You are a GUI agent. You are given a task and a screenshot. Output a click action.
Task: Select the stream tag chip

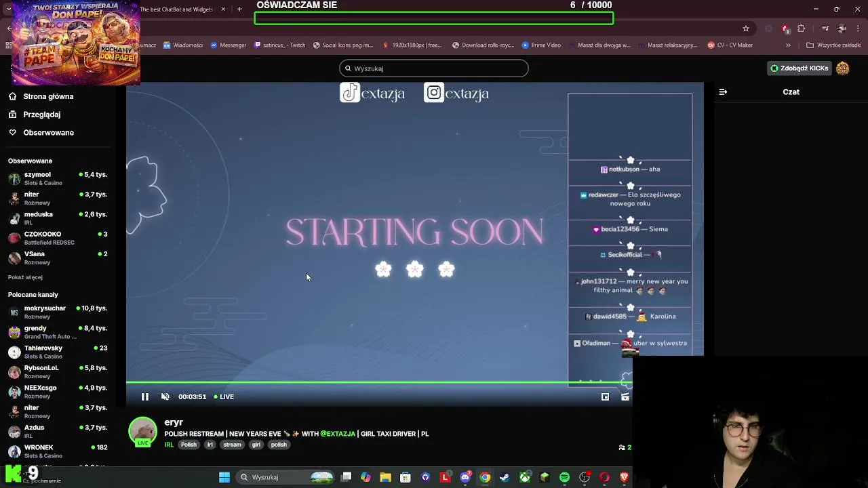(x=232, y=445)
